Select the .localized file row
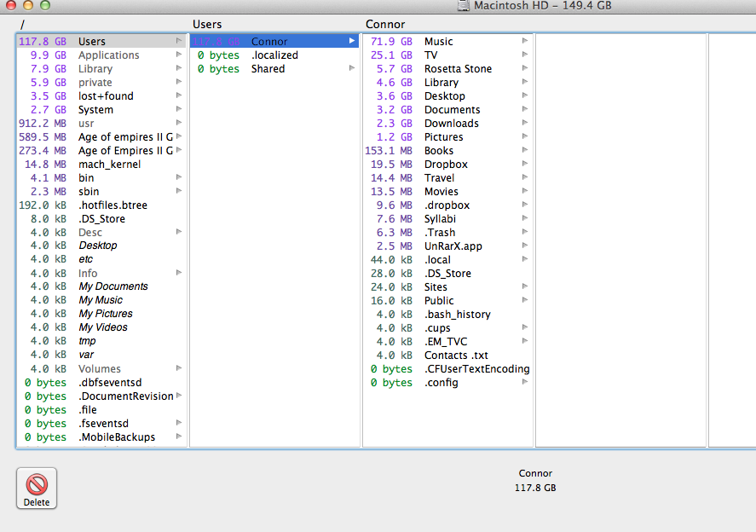This screenshot has width=756, height=532. pyautogui.click(x=274, y=55)
